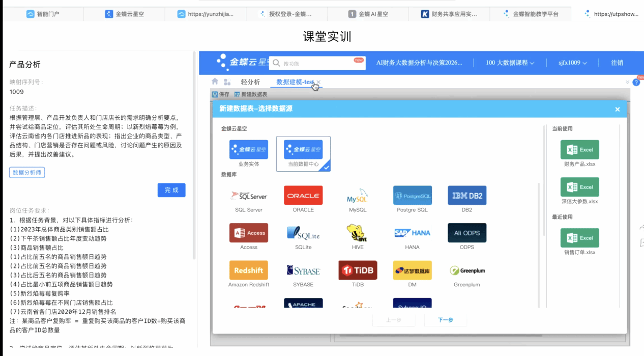644x356 pixels.
Task: Open the 财务产品.xlsx Excel file
Action: 579,150
